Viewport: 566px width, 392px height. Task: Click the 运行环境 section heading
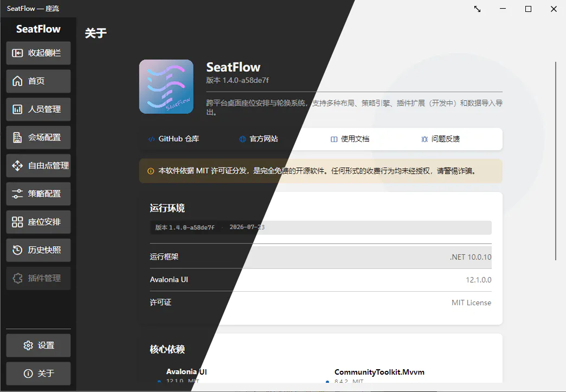167,208
